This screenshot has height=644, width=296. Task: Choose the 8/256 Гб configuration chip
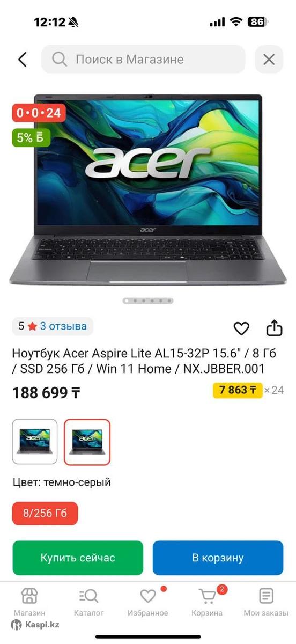(45, 513)
